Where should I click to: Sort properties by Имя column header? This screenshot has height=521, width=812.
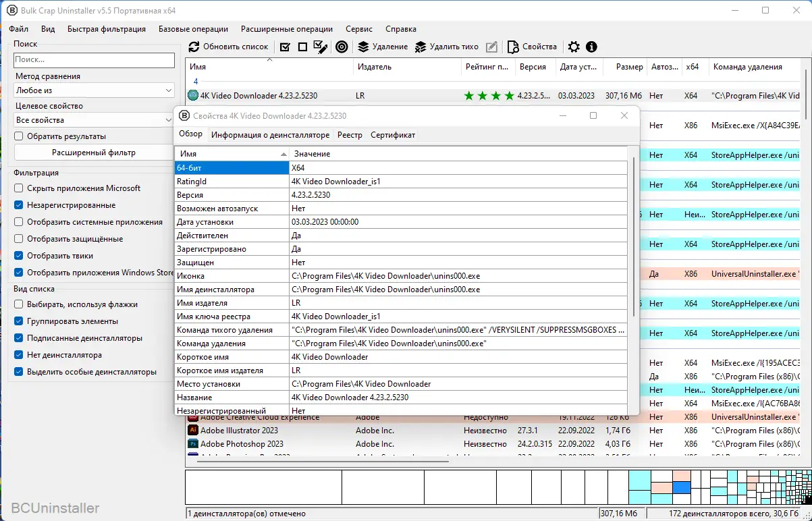click(232, 154)
